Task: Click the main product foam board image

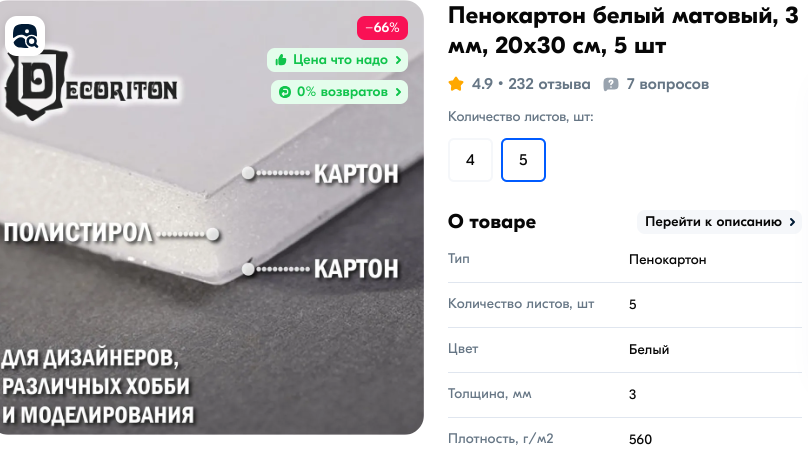Action: click(x=211, y=217)
